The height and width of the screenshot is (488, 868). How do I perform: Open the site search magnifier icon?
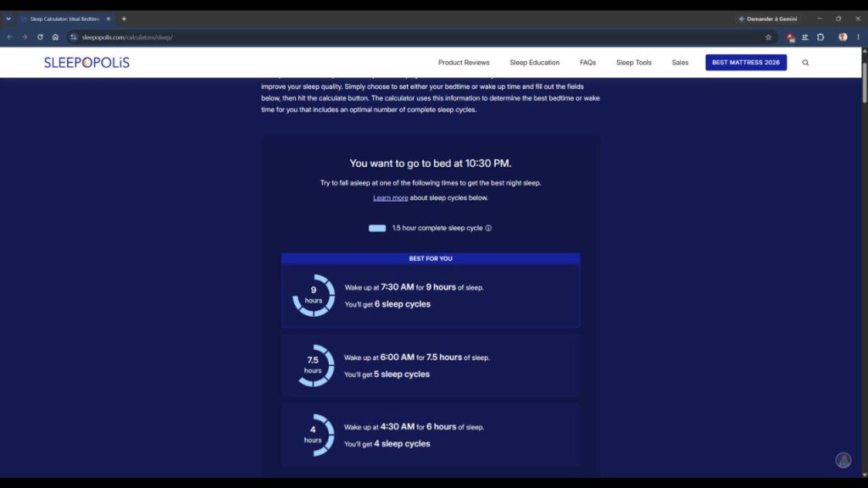pyautogui.click(x=805, y=63)
